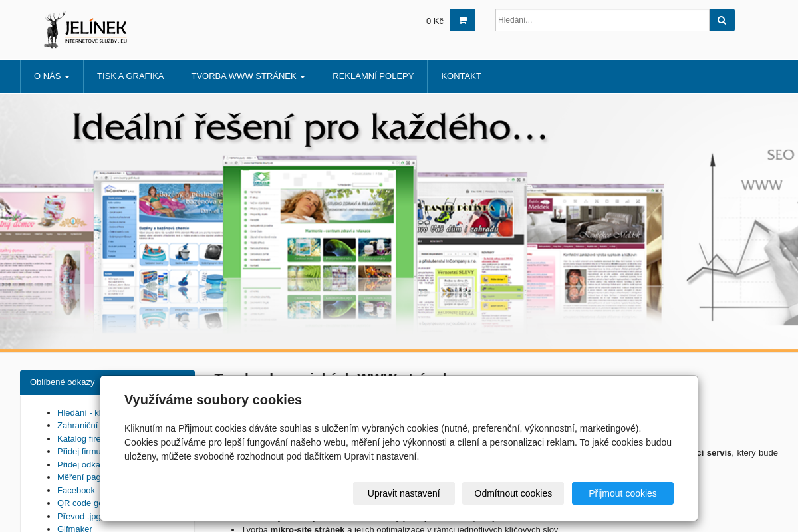This screenshot has width=798, height=532.
Task: Open the shopping cart icon
Action: (x=462, y=20)
